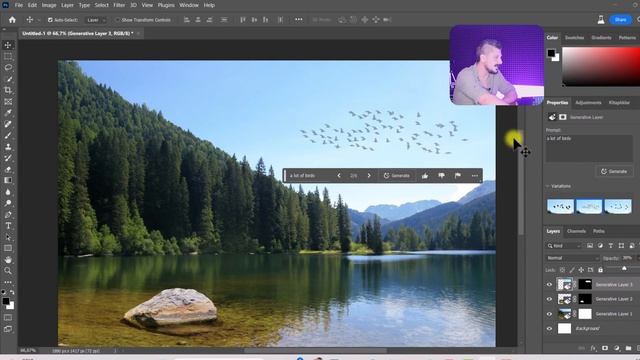
Task: Toggle visibility of the Background layer
Action: click(x=549, y=329)
